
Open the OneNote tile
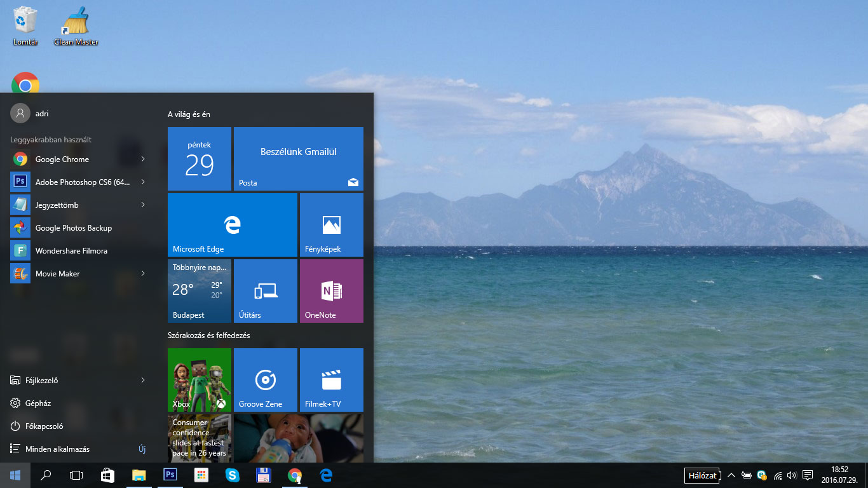pos(332,291)
